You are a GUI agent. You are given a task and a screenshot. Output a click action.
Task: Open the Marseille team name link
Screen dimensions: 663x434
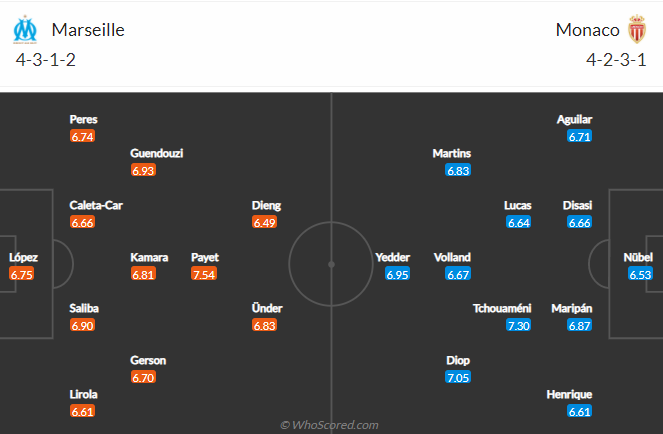coord(88,30)
